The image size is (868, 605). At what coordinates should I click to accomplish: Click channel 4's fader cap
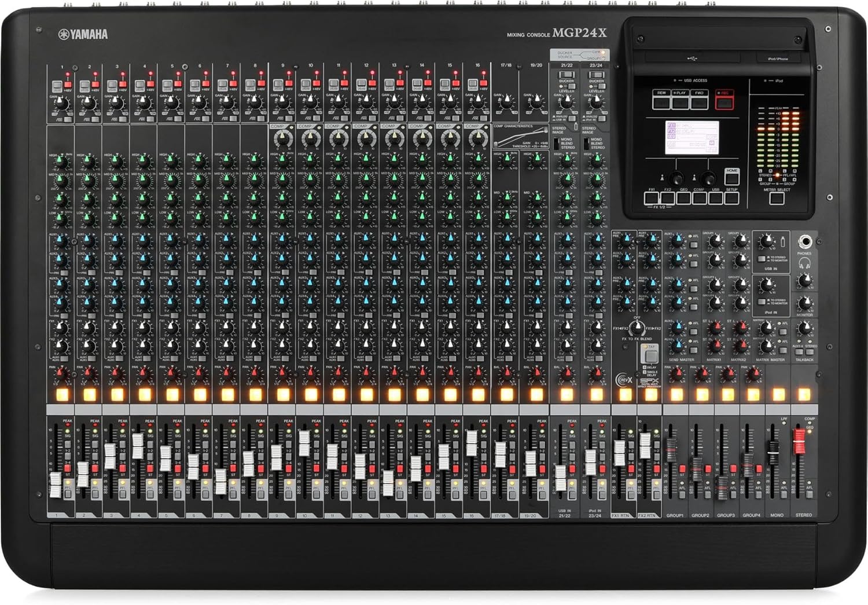point(138,446)
